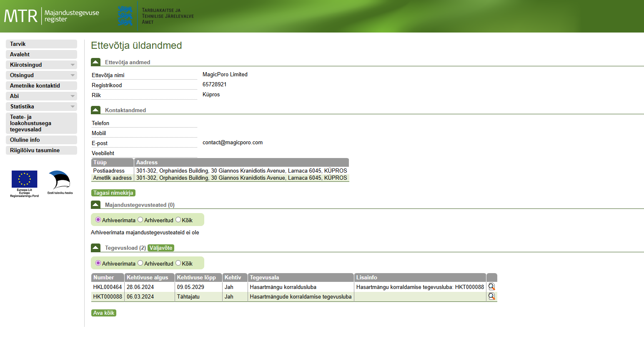This screenshot has height=349, width=644.
Task: Open details for license HKL000464 magnifier icon
Action: [491, 287]
